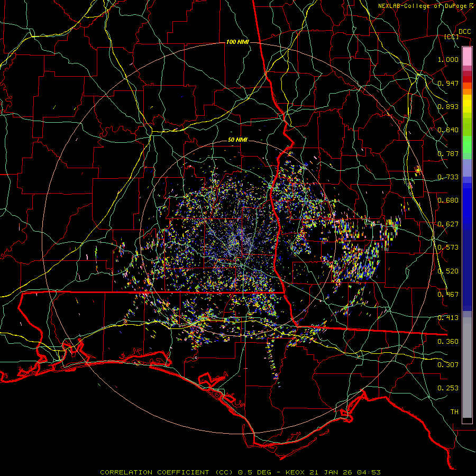This screenshot has width=476, height=476.
Task: Click the 50 NMI range ring label
Action: 237,140
